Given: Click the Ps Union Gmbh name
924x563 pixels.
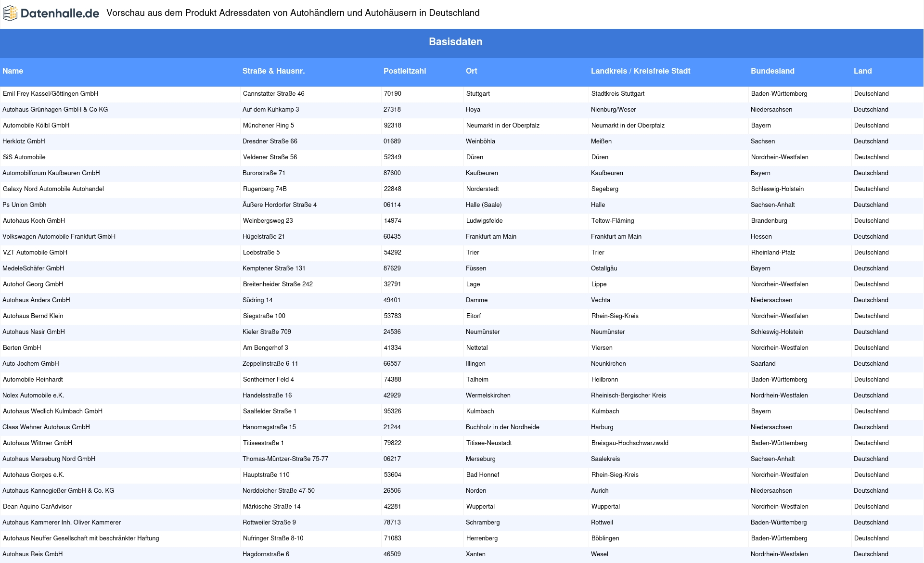Looking at the screenshot, I should 25,205.
